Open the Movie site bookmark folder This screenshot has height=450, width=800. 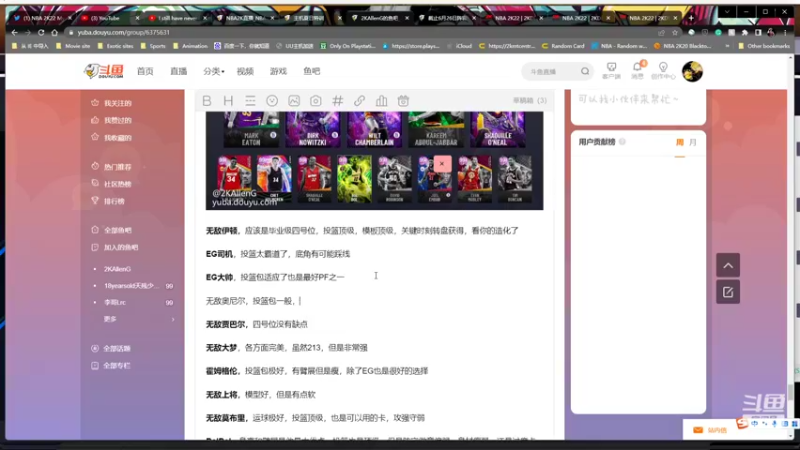pos(73,46)
